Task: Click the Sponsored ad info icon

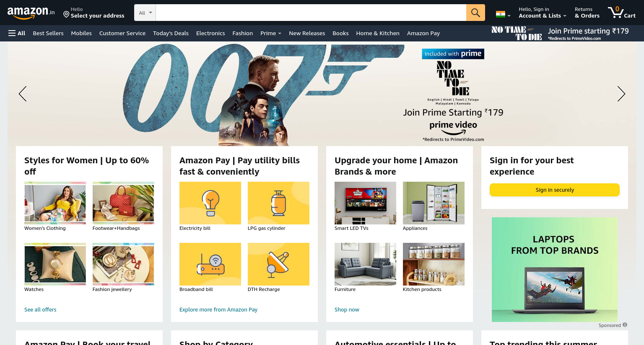Action: 625,325
